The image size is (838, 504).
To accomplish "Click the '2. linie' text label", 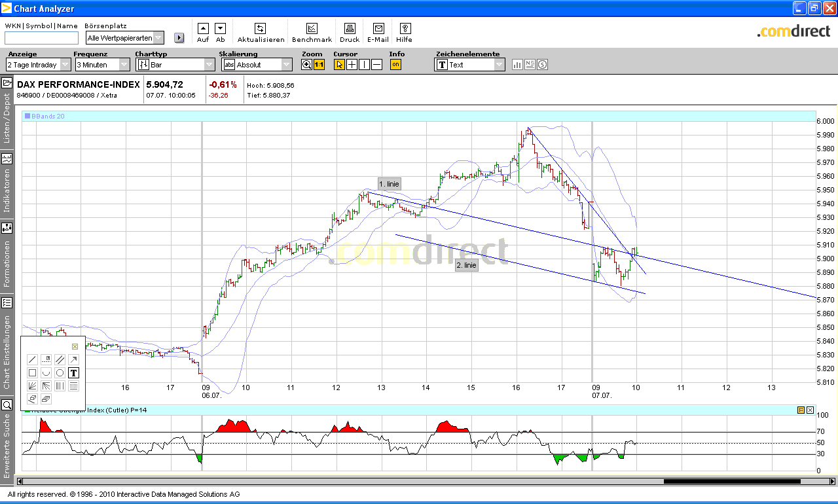I will 467,265.
